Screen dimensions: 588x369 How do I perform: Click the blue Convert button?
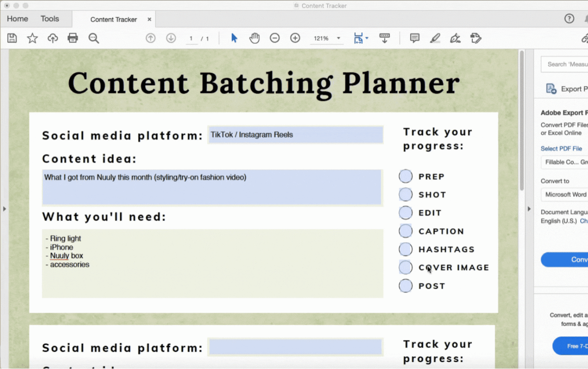point(568,259)
